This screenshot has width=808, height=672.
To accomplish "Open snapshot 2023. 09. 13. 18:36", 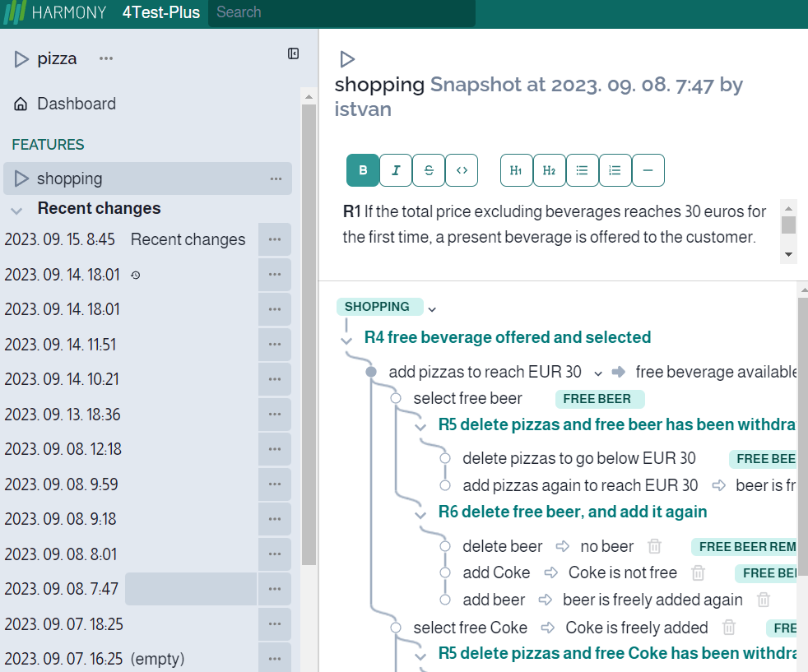I will tap(63, 415).
